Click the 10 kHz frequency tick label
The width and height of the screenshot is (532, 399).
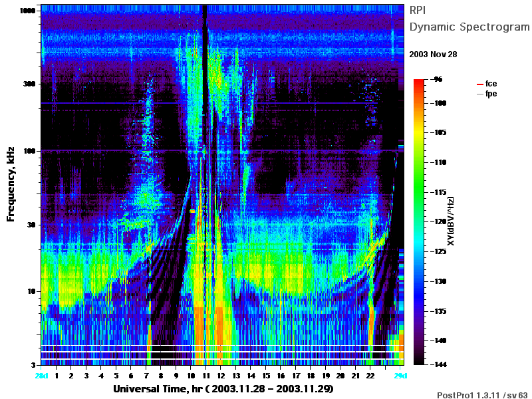click(x=31, y=291)
